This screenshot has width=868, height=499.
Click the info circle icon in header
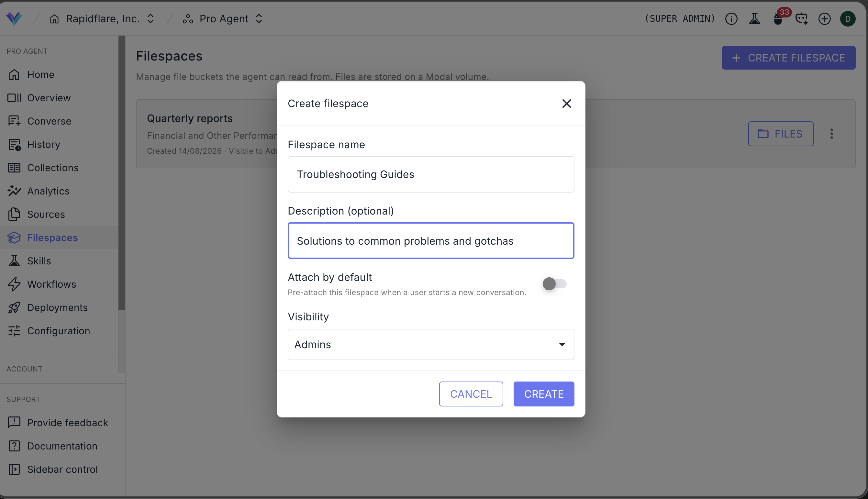(731, 18)
